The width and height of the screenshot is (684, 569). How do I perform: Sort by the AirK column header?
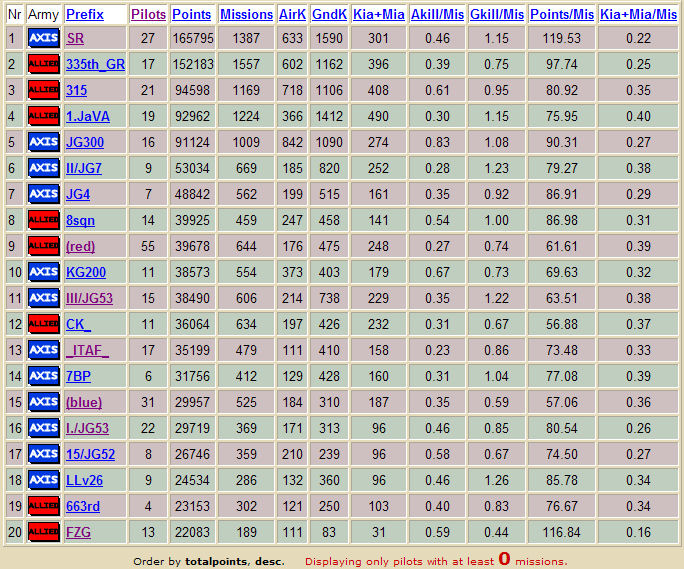pos(292,15)
